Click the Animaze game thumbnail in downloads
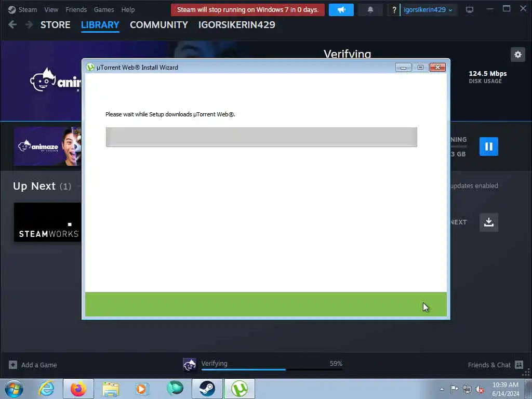Image resolution: width=532 pixels, height=399 pixels. pyautogui.click(x=47, y=146)
